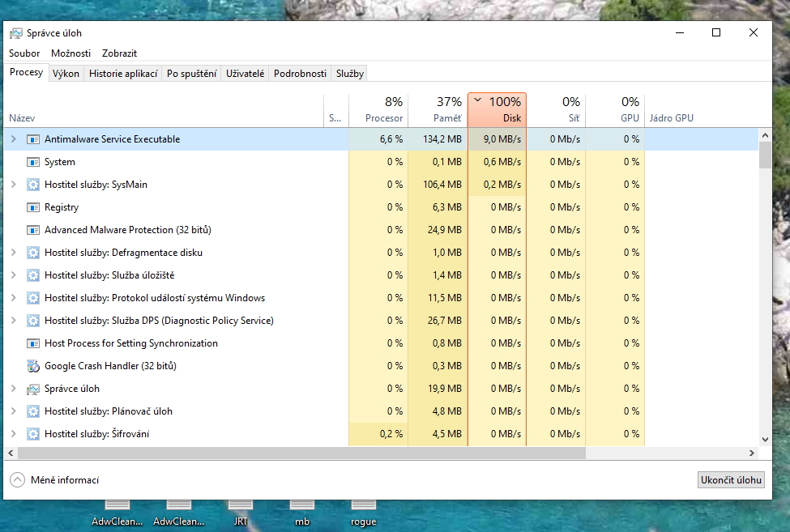Viewport: 790px width, 532px height.
Task: Open the rogue desktop icon
Action: [363, 512]
